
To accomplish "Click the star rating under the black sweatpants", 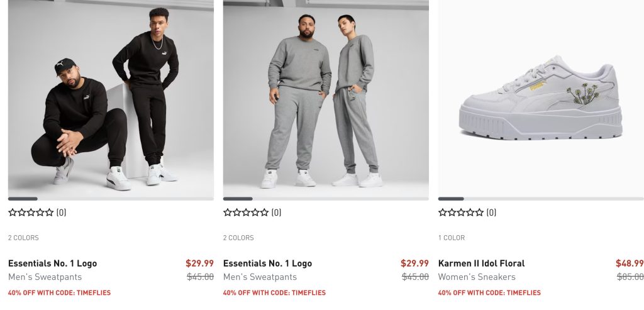I will pos(31,213).
